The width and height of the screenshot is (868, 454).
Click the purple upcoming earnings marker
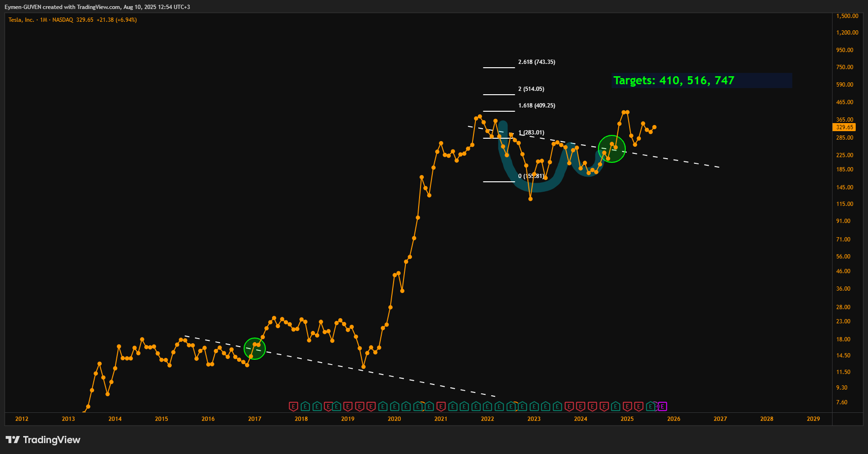click(x=662, y=406)
